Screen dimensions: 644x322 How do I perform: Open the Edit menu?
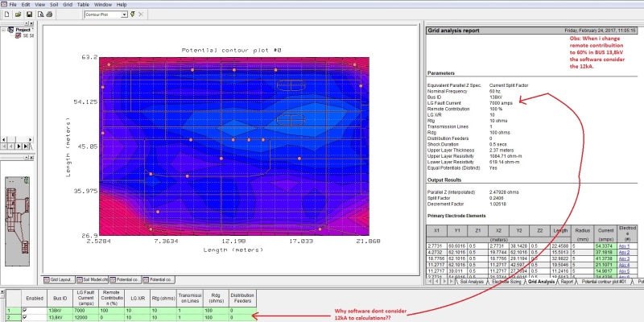pos(26,5)
